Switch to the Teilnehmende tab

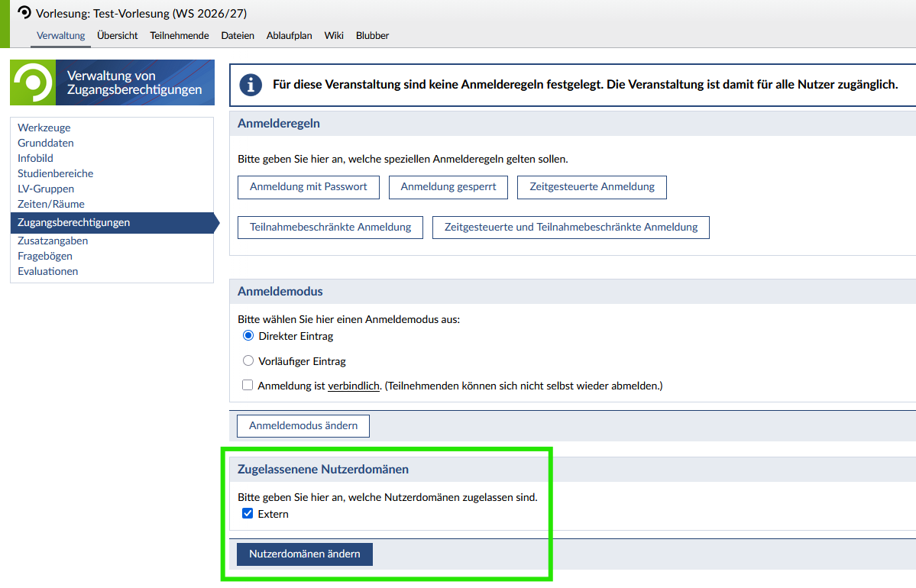179,35
